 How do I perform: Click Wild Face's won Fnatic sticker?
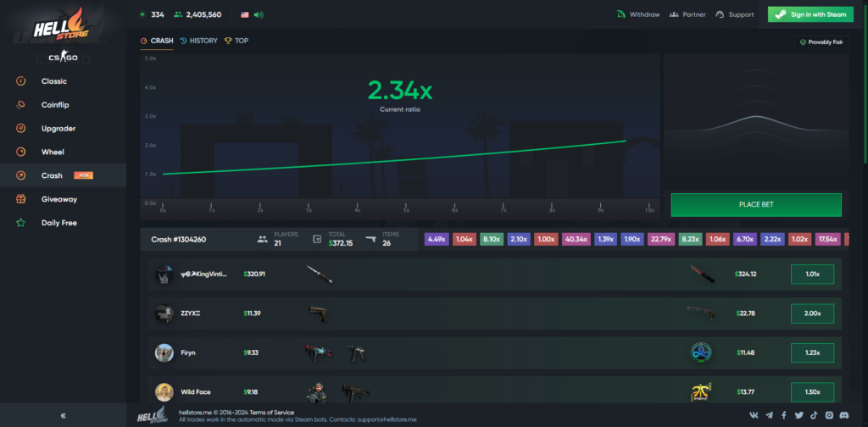[701, 391]
